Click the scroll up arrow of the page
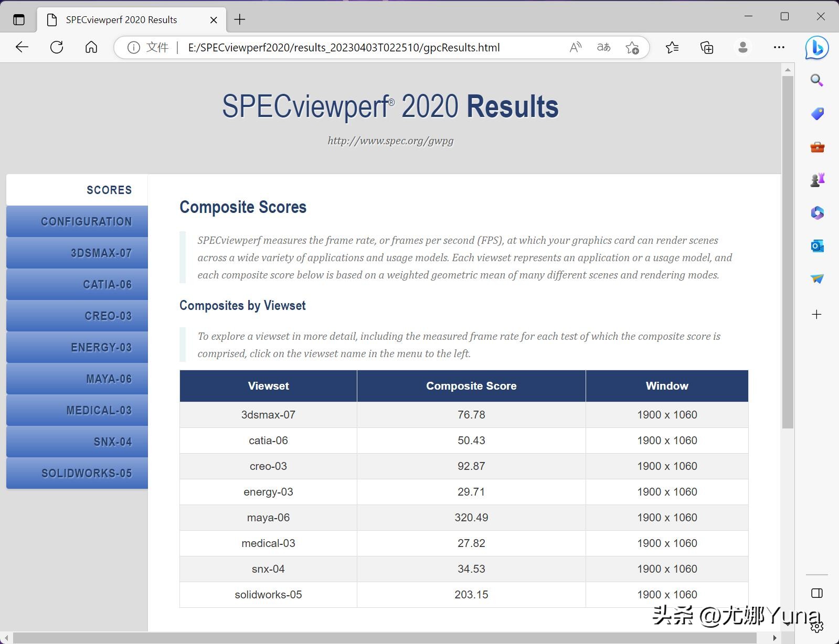The image size is (839, 644). point(788,69)
